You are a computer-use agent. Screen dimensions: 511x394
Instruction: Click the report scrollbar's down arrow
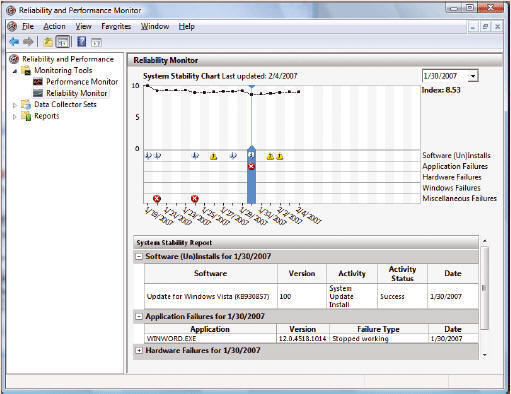click(485, 355)
